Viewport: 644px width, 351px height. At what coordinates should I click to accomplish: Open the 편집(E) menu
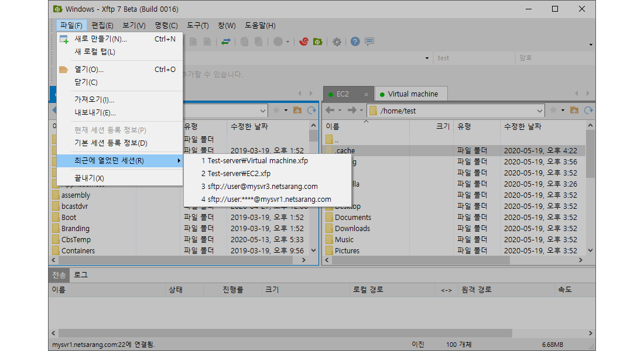(x=102, y=26)
